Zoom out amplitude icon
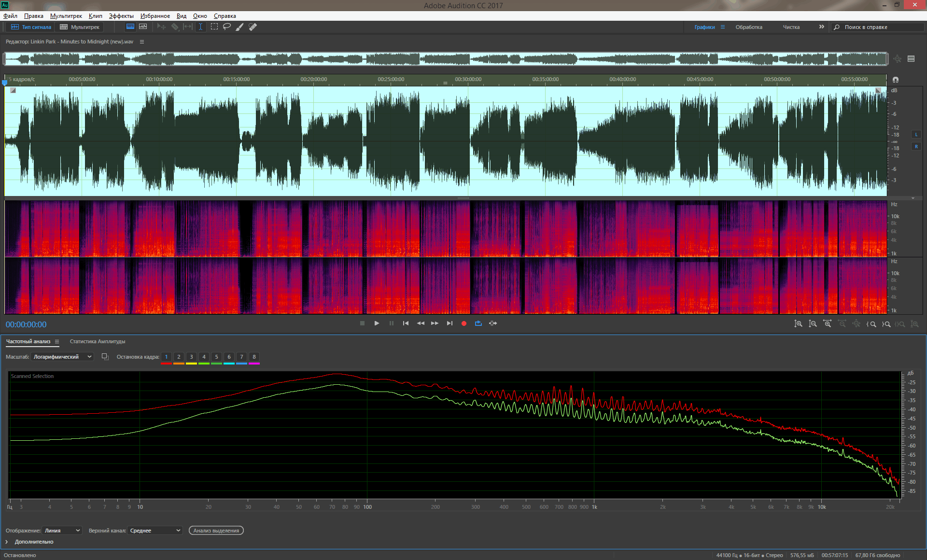927x560 pixels. coord(813,324)
